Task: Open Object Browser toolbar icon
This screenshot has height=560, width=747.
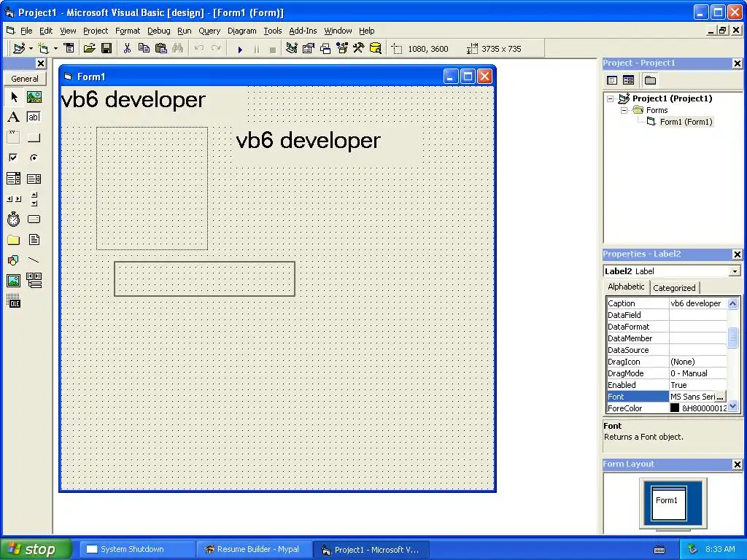Action: pyautogui.click(x=342, y=49)
